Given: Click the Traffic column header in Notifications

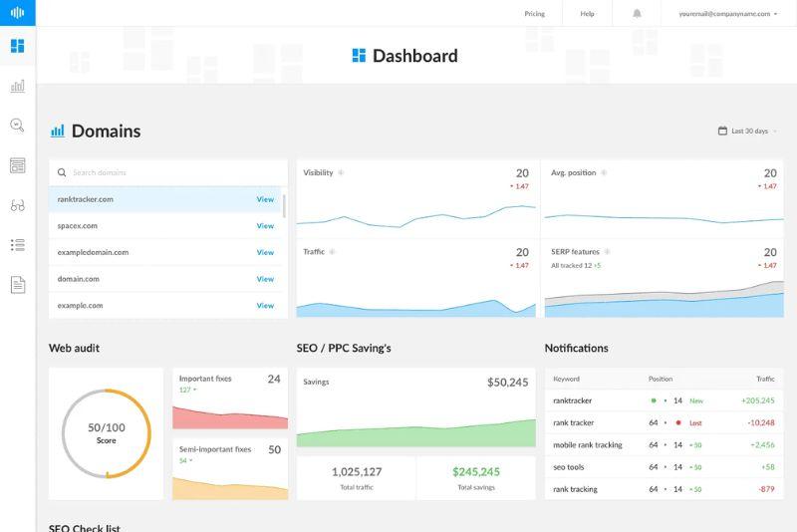Looking at the screenshot, I should pyautogui.click(x=765, y=379).
